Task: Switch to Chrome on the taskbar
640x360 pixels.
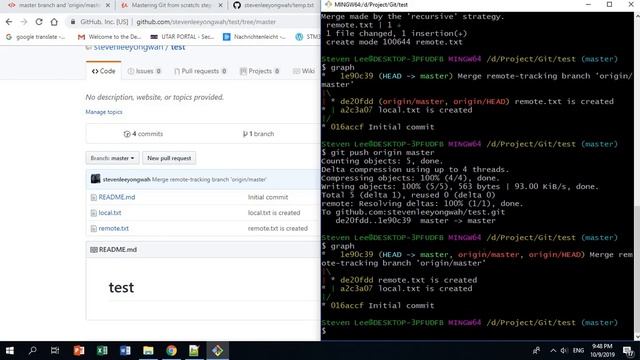Action: (x=171, y=350)
